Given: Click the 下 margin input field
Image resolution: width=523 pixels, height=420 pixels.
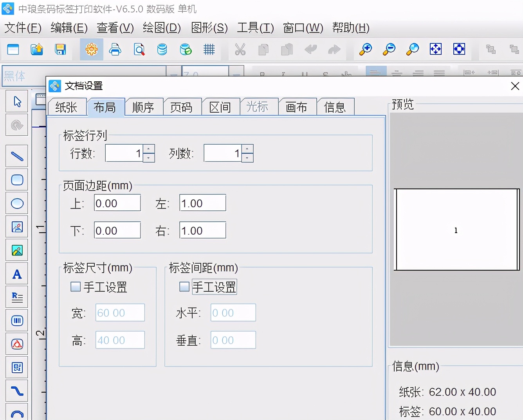Looking at the screenshot, I should 117,230.
